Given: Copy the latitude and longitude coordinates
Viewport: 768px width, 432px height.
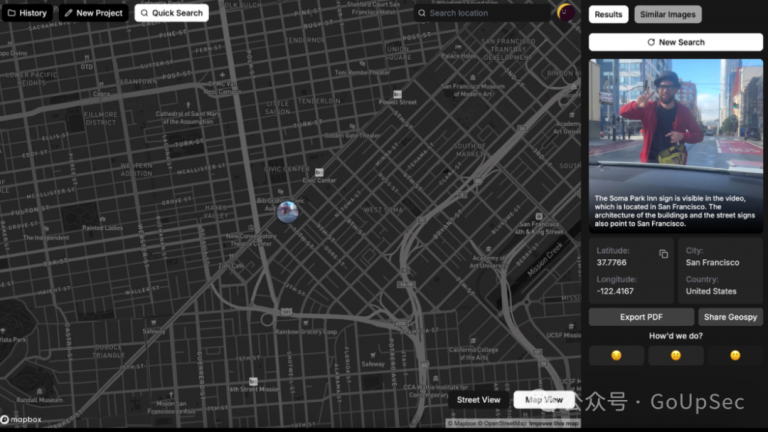Looking at the screenshot, I should pyautogui.click(x=663, y=254).
